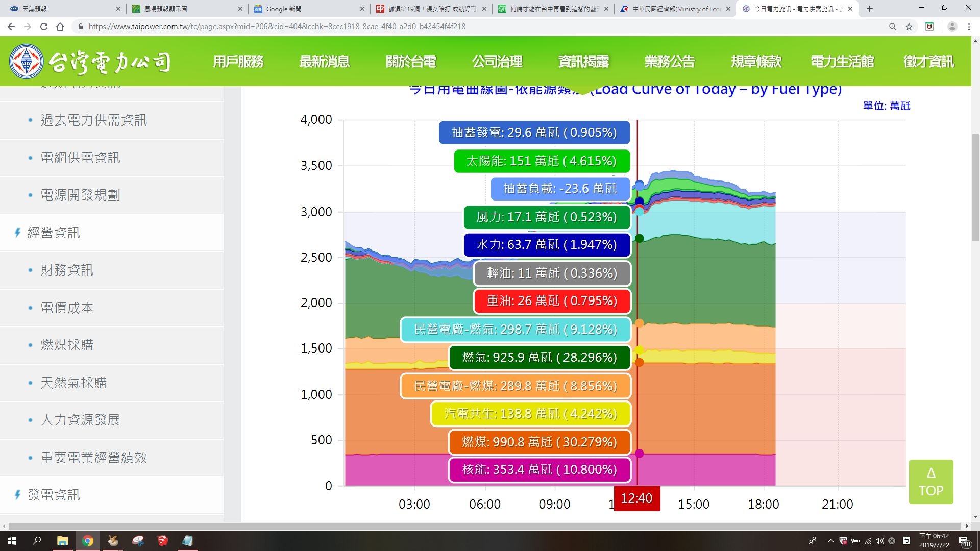Open the 關於台電 menu
The height and width of the screenshot is (551, 980).
[411, 62]
